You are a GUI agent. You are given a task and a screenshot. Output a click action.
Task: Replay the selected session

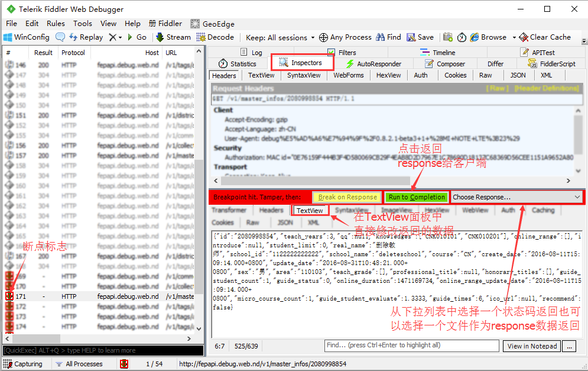point(86,37)
